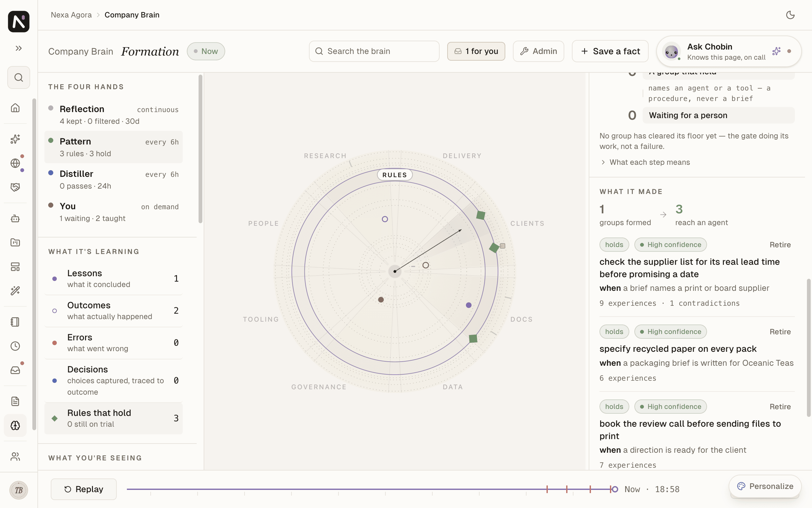Open the magic wand icon in sidebar

pyautogui.click(x=15, y=291)
